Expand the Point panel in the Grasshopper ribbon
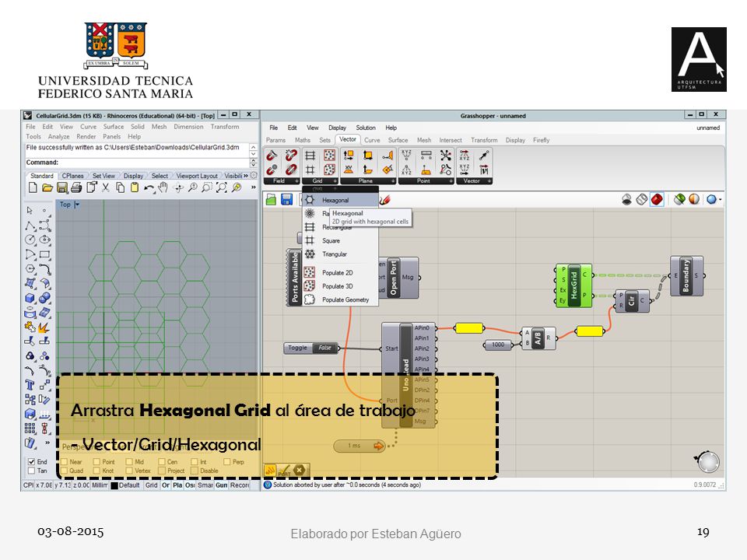 tap(451, 181)
